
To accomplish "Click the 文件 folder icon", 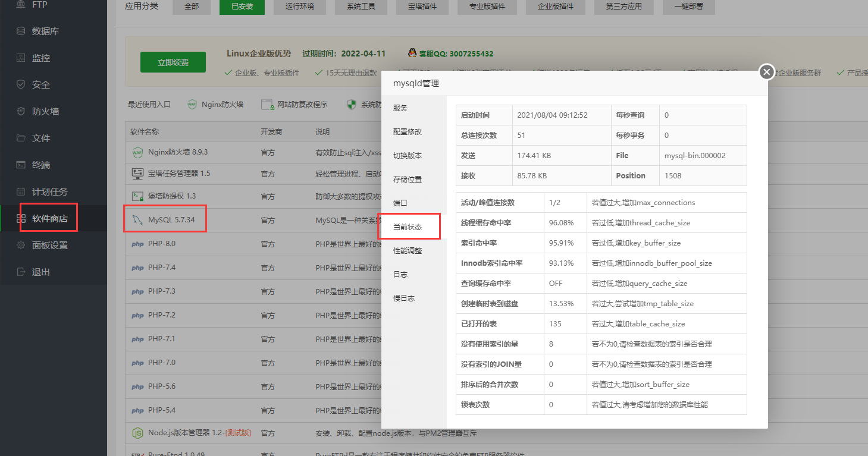I will [x=21, y=138].
